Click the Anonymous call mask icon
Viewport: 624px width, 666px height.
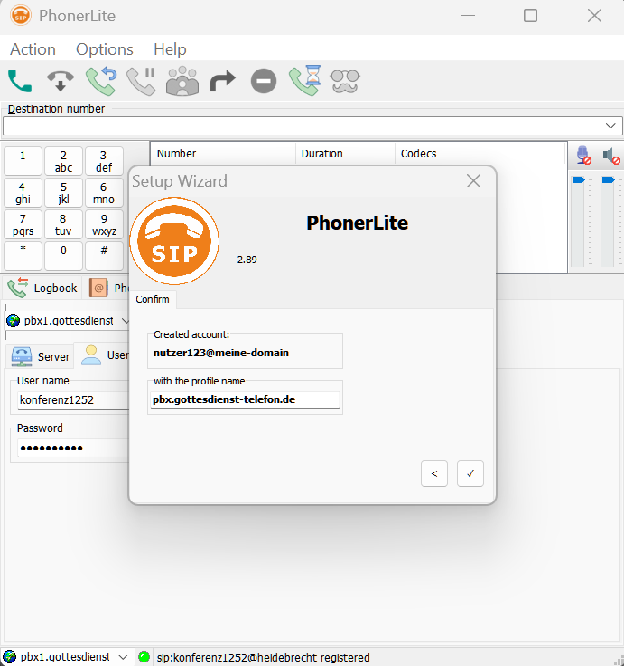point(345,81)
